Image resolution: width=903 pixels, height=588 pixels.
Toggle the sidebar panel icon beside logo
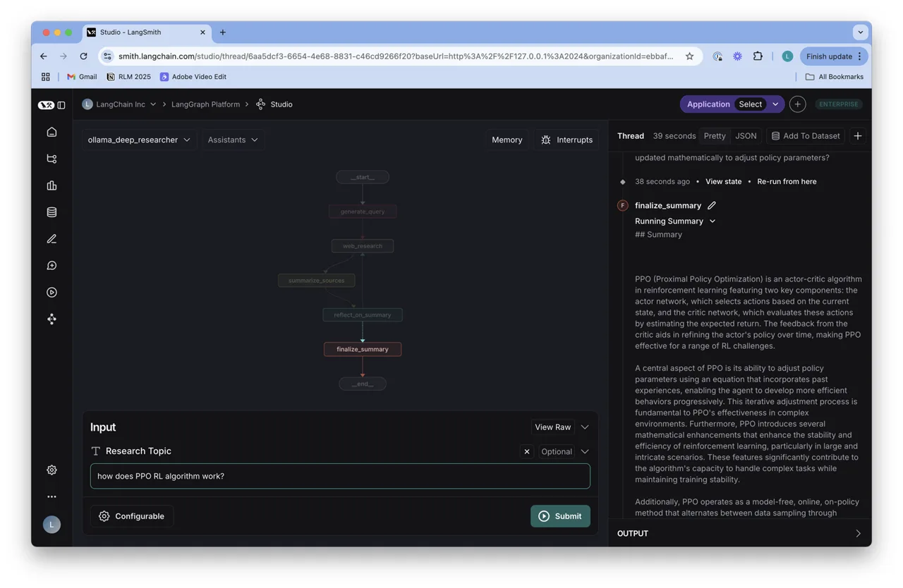point(61,105)
